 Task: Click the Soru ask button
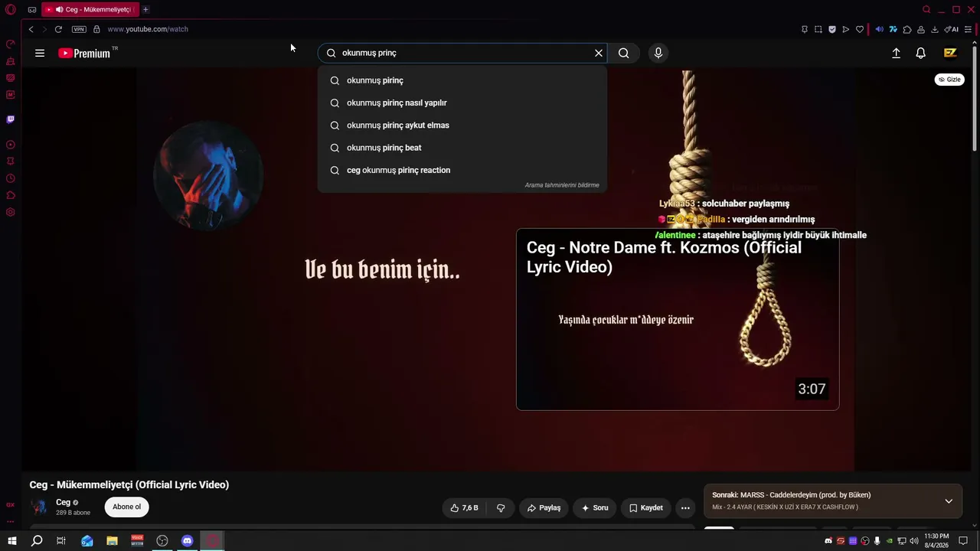click(595, 507)
